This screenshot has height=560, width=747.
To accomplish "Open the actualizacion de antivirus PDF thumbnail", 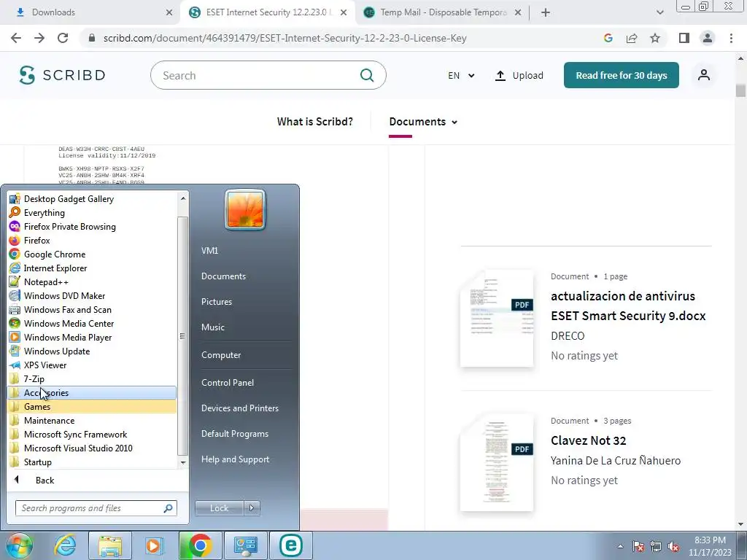I will click(496, 318).
